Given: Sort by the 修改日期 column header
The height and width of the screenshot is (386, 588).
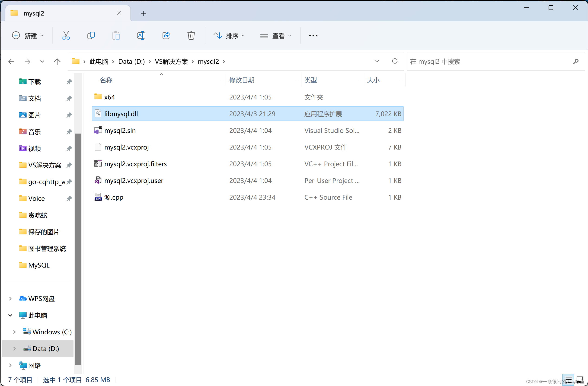Looking at the screenshot, I should (242, 80).
